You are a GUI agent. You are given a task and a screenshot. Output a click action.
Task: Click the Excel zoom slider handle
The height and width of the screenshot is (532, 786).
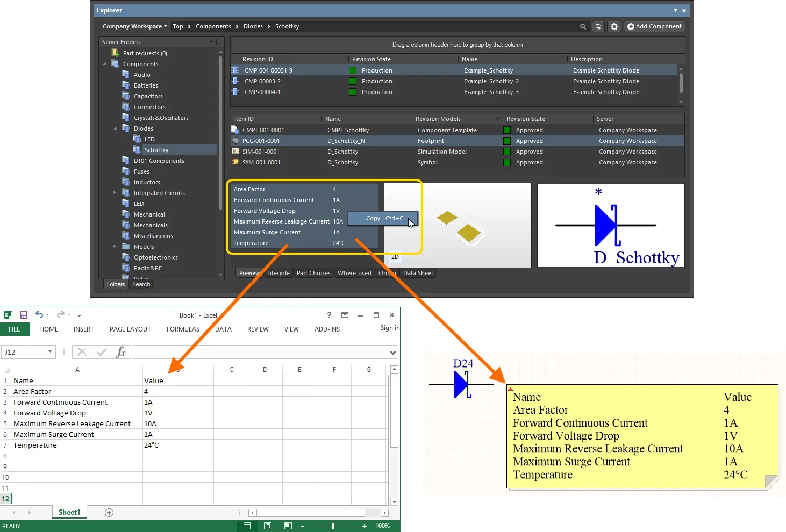point(333,526)
